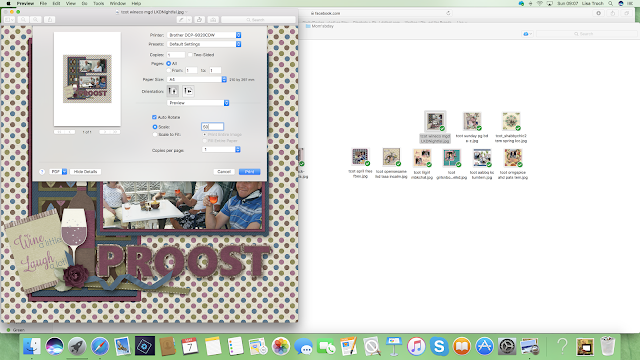This screenshot has width=640, height=360.
Task: Open the Preview app menu
Action: point(25,3)
